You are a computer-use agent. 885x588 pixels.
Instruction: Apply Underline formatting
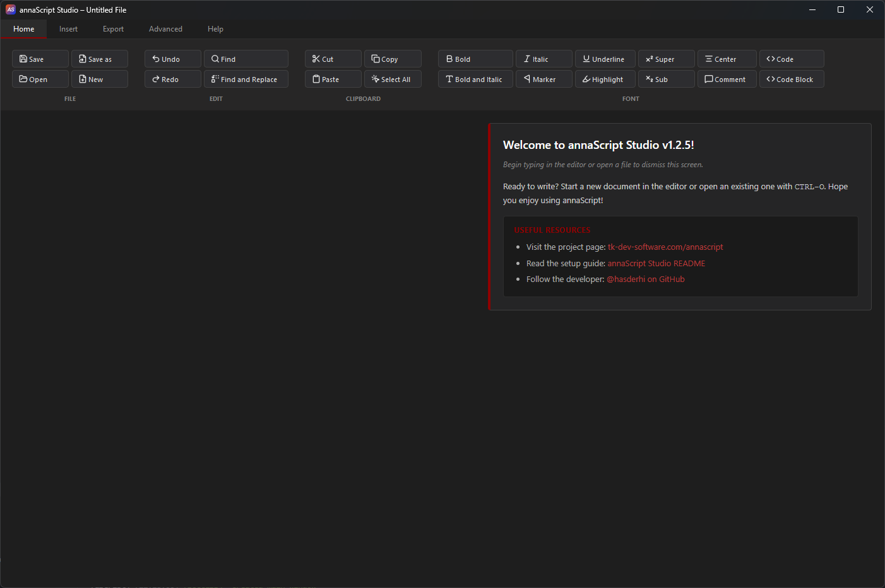(x=605, y=59)
